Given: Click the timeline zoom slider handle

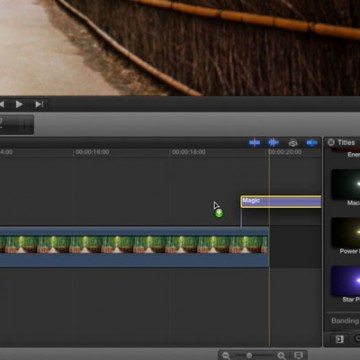Looking at the screenshot, I should [249, 356].
